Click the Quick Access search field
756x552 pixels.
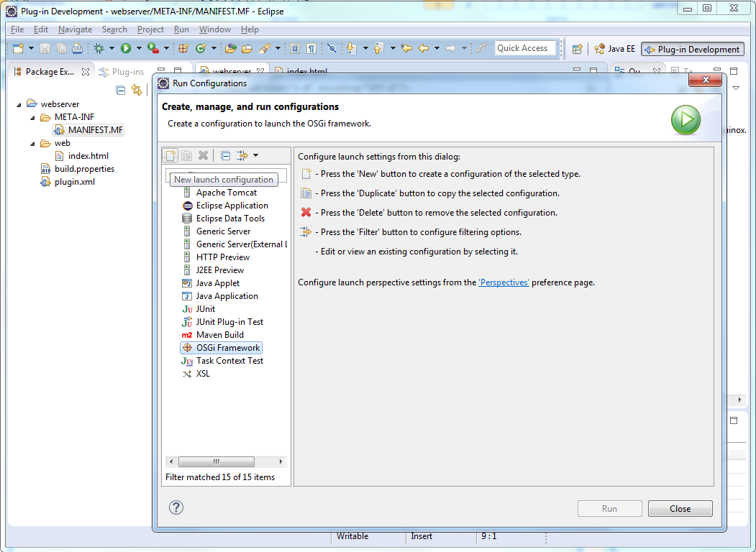coord(524,48)
